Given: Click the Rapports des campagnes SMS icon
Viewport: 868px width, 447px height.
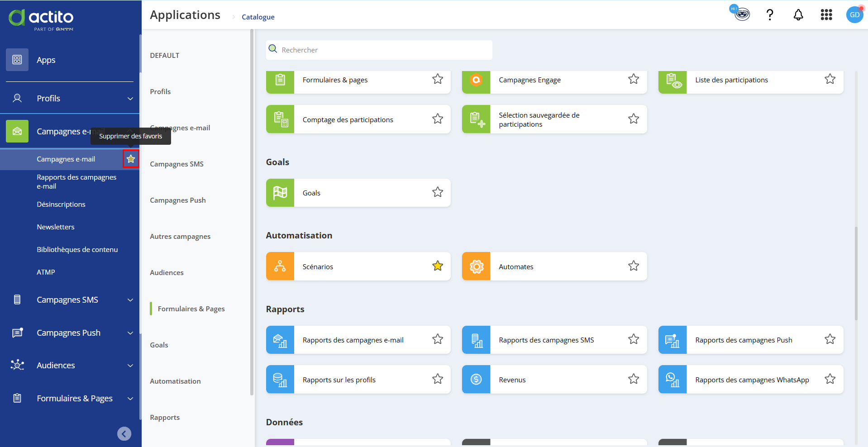Looking at the screenshot, I should click(x=476, y=340).
